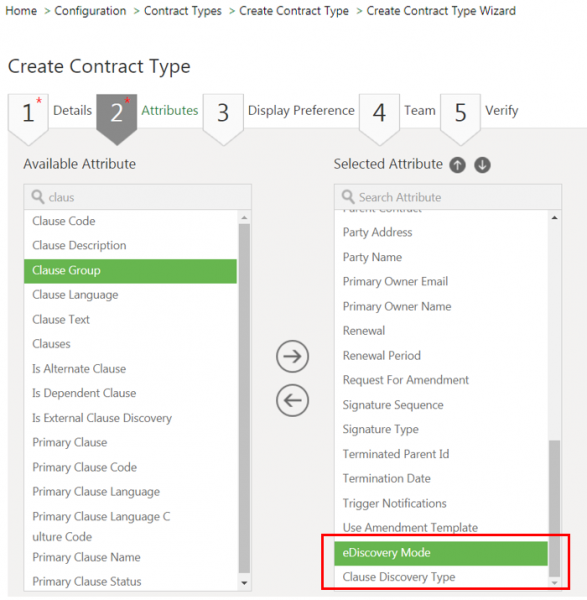Remove attribute using left arrow button
Viewport: 587px width, 600px height.
coord(292,400)
